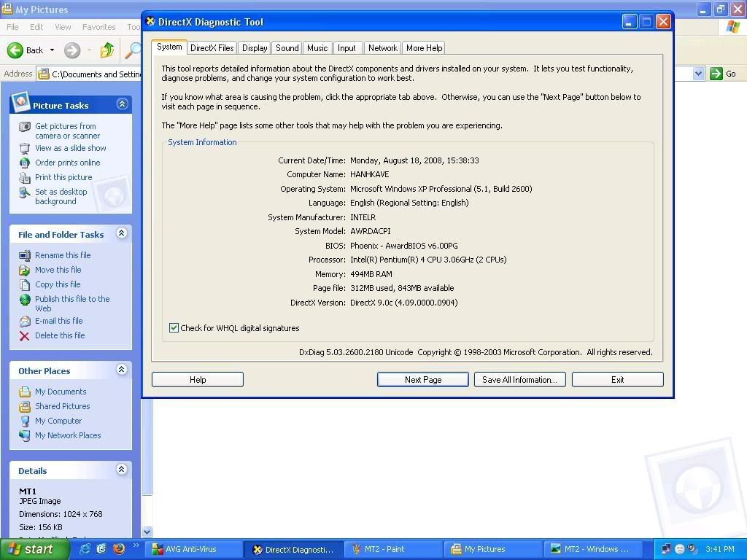Click the red X Delete this file icon
The height and width of the screenshot is (560, 747).
click(x=25, y=335)
